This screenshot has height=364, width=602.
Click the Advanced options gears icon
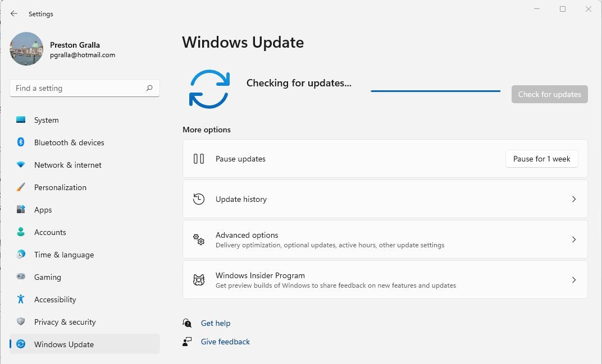click(x=198, y=239)
